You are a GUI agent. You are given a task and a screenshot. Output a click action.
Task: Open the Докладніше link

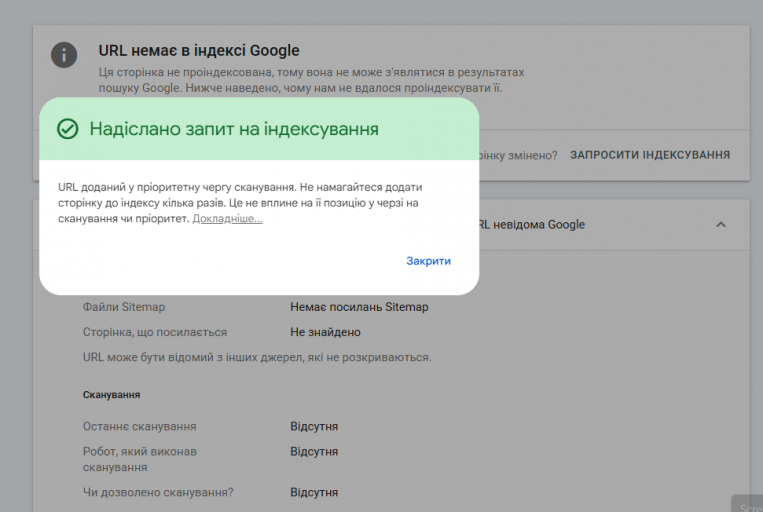pyautogui.click(x=227, y=219)
